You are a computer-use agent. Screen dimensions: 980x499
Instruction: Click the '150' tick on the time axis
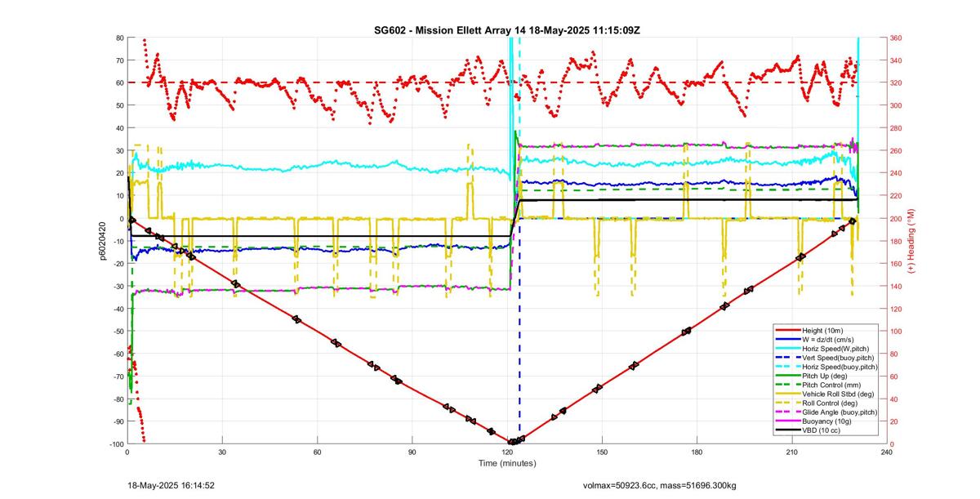[601, 452]
